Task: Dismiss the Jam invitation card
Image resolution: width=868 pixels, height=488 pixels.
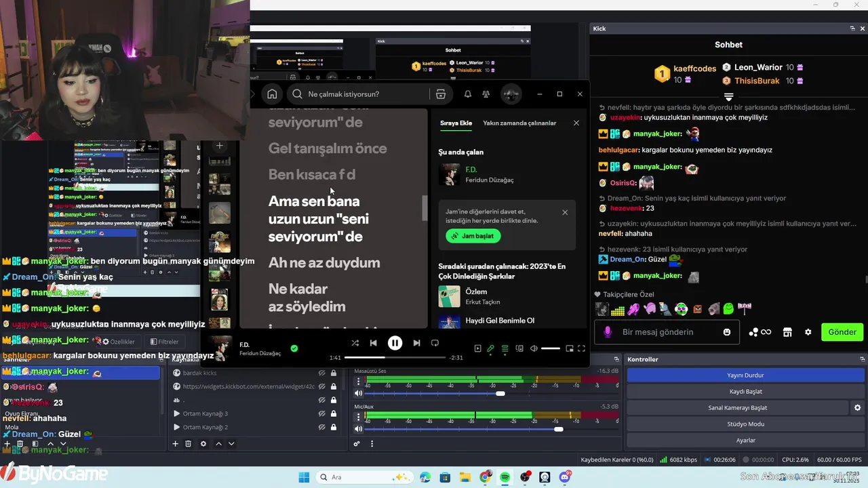Action: pyautogui.click(x=565, y=212)
